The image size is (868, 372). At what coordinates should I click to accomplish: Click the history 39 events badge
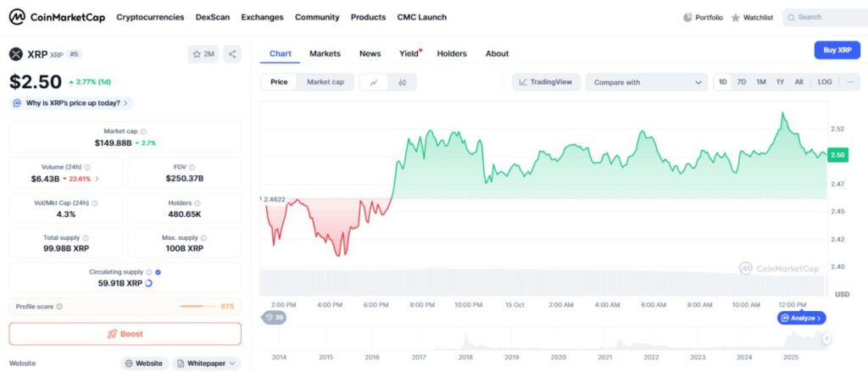(274, 317)
